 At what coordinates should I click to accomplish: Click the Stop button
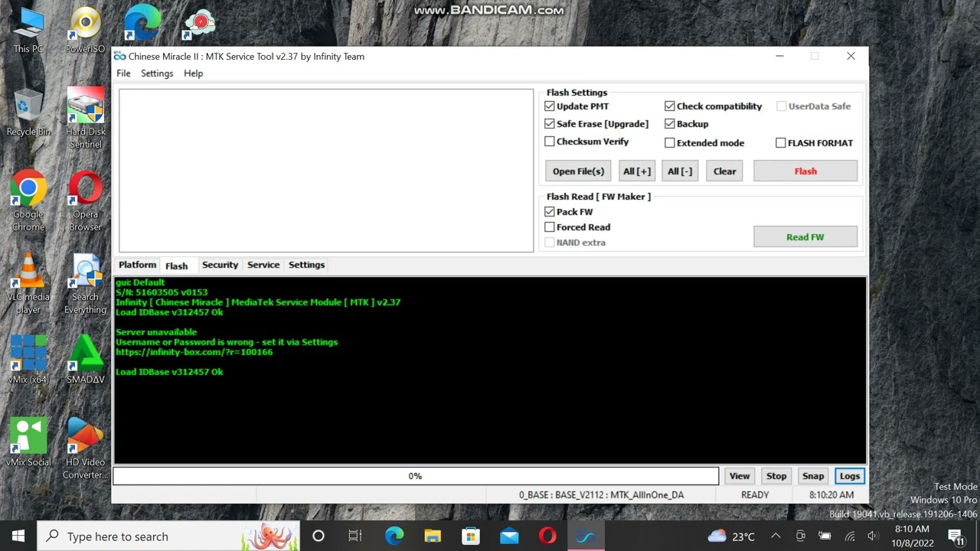(776, 476)
